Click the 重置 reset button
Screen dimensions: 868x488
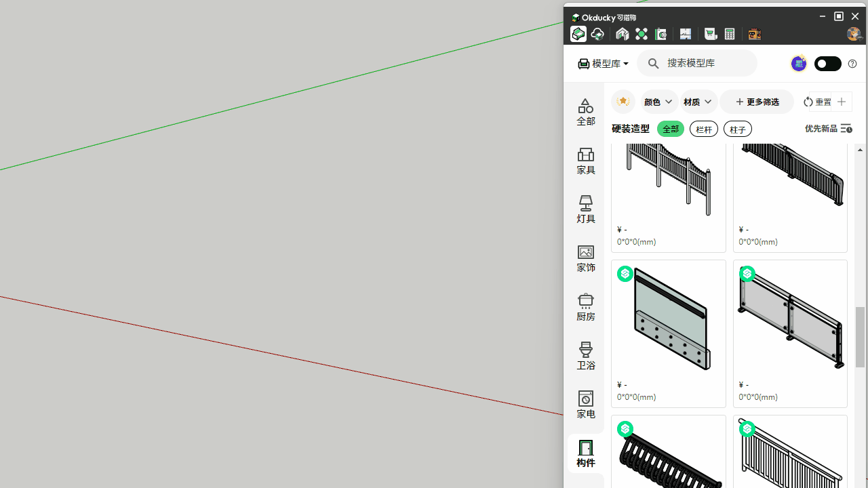[x=818, y=102]
